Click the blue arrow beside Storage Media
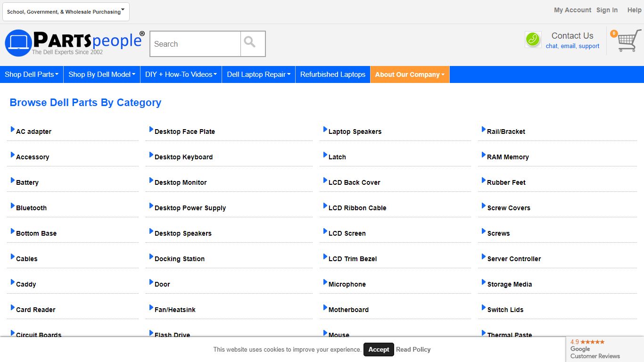 pos(484,282)
